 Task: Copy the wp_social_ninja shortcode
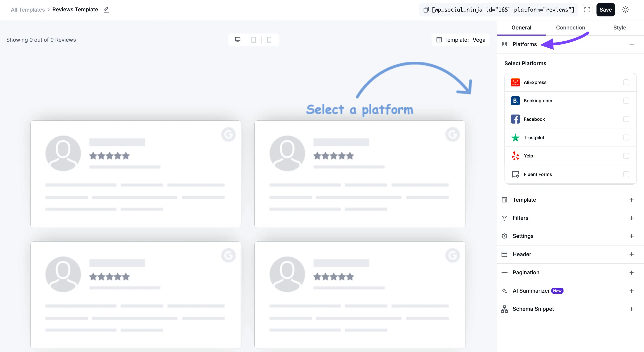click(426, 9)
